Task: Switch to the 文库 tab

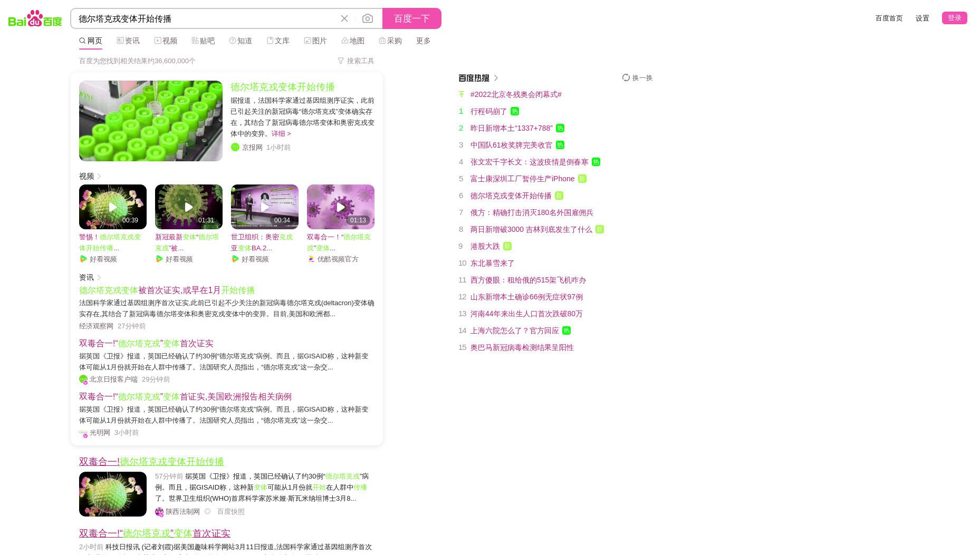Action: (278, 41)
